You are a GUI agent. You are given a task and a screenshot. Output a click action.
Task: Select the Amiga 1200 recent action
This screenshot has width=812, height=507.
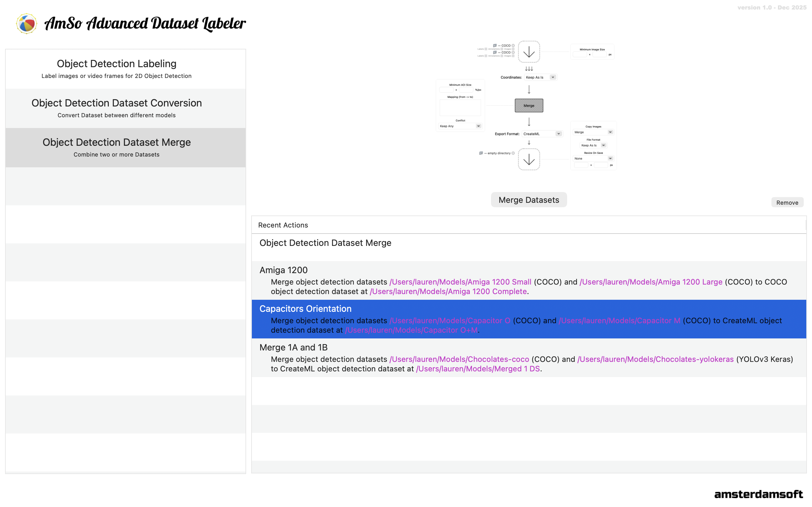[x=529, y=280]
